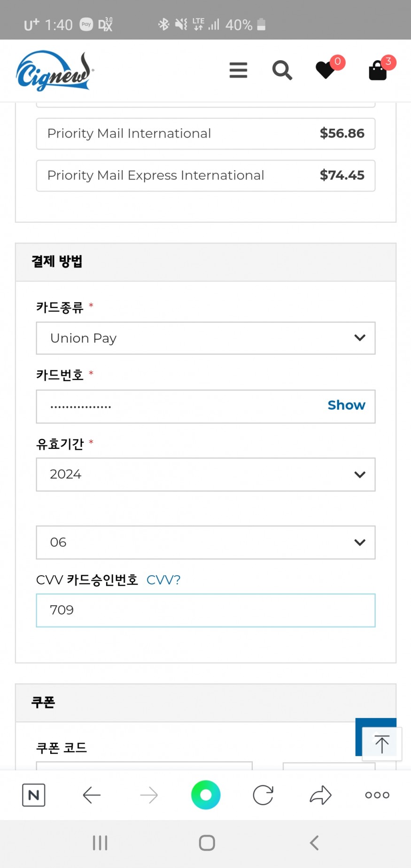Click the CVV? help link

tap(163, 580)
